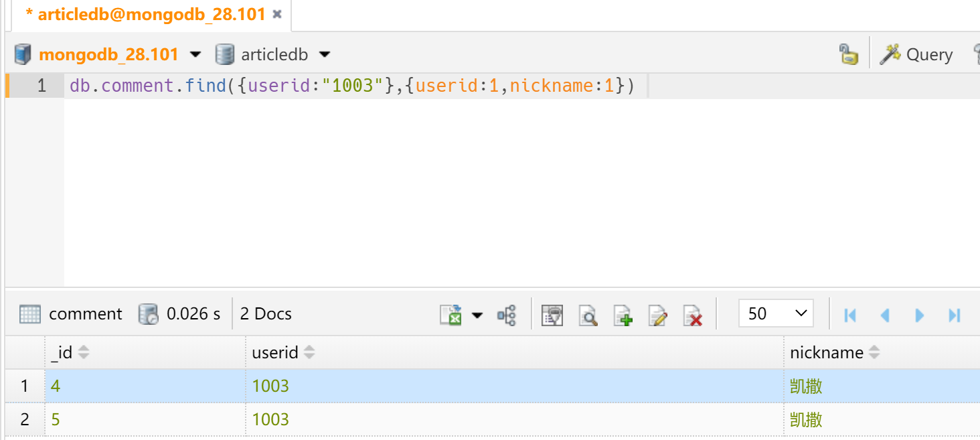Click the delete document icon
980x440 pixels.
pyautogui.click(x=693, y=314)
